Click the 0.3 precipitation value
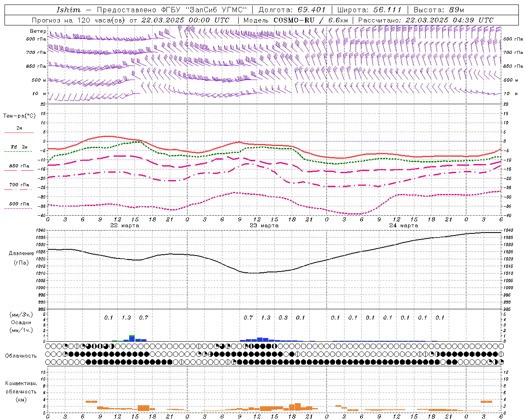The width and height of the screenshot is (525, 420). [x=283, y=318]
